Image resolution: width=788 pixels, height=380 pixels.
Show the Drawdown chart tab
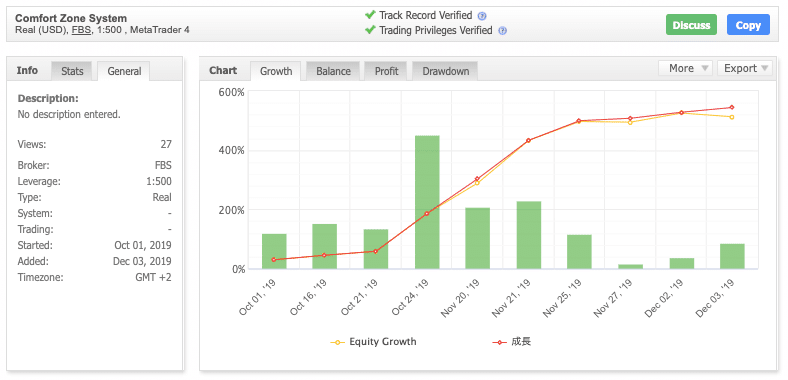point(445,71)
